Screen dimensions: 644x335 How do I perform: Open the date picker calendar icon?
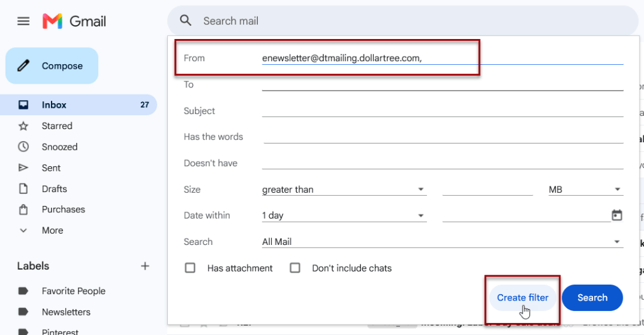[617, 215]
